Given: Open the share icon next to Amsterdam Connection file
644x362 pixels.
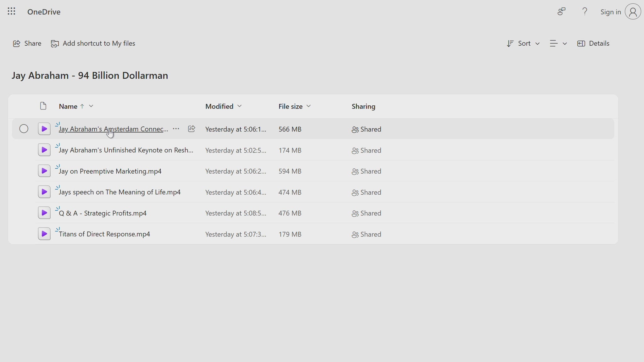Looking at the screenshot, I should (x=191, y=129).
